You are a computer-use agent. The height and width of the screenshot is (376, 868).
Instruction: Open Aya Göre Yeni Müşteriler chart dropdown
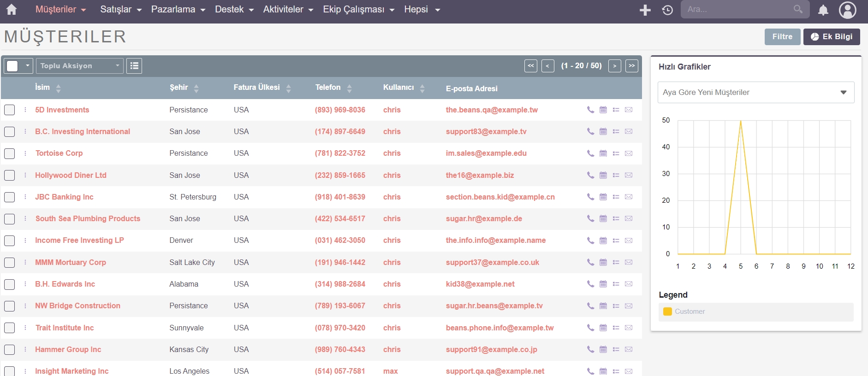click(x=756, y=92)
